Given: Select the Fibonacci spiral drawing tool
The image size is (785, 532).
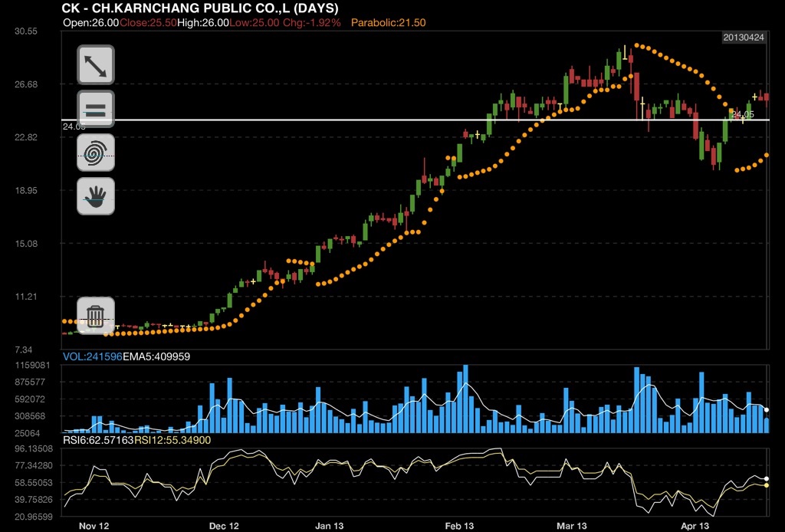Looking at the screenshot, I should [x=96, y=153].
